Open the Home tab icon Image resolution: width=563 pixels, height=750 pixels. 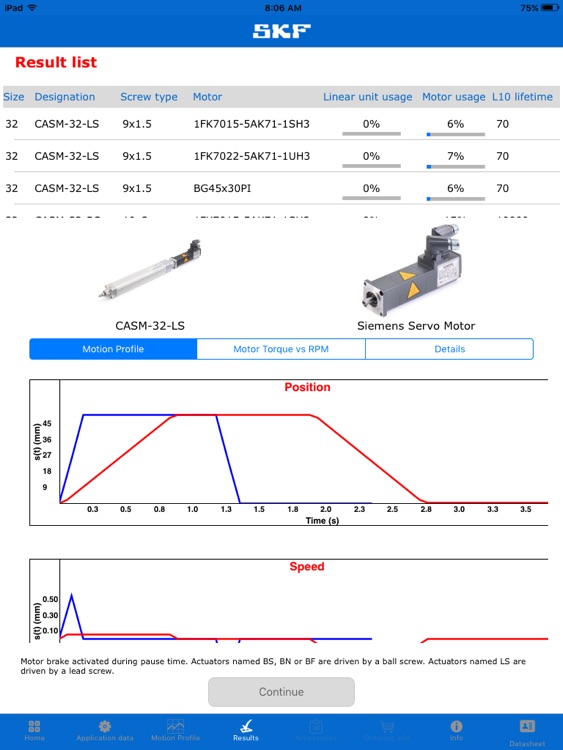click(34, 727)
